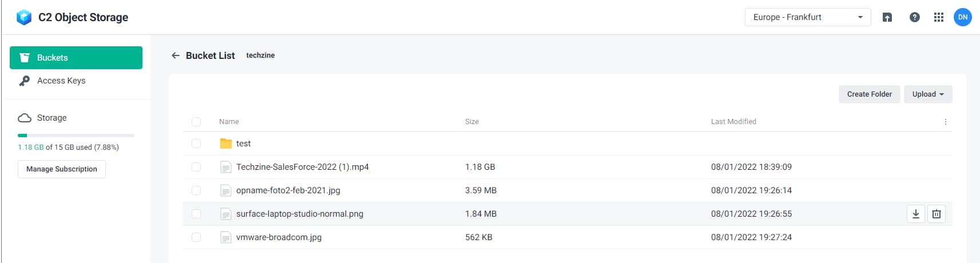The width and height of the screenshot is (980, 263).
Task: Select Buckets in the sidebar
Action: [x=76, y=58]
